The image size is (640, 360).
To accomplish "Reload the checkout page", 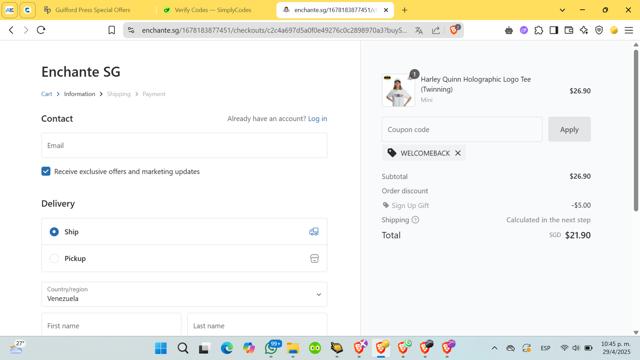I will [41, 30].
